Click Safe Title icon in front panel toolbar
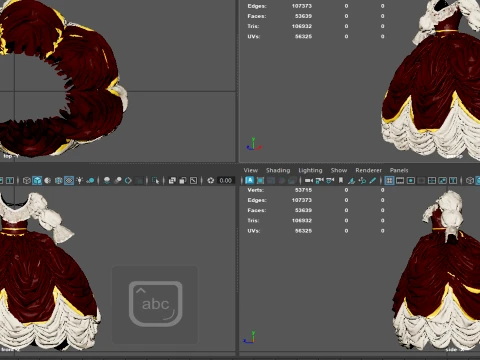The image size is (480, 360). (x=10, y=181)
